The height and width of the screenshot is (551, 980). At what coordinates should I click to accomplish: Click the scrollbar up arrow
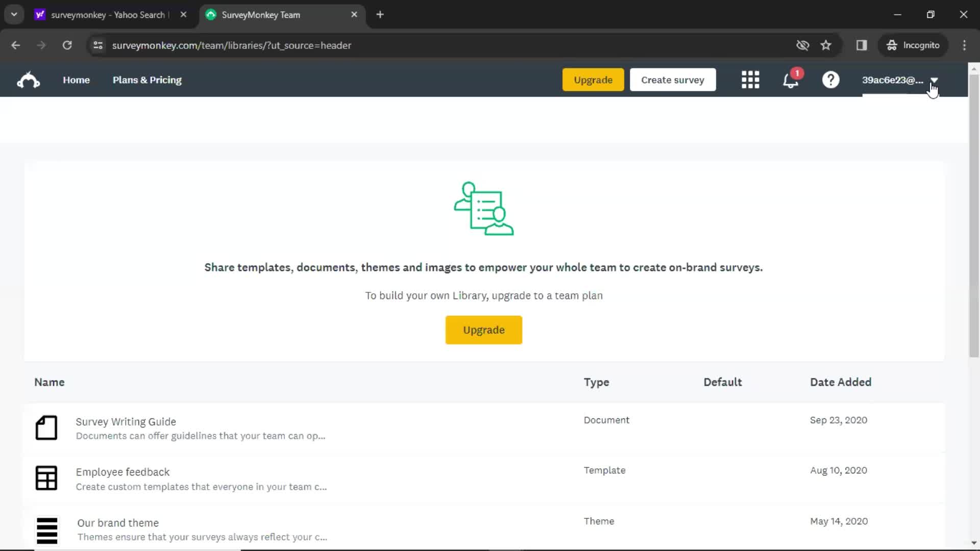(x=974, y=68)
